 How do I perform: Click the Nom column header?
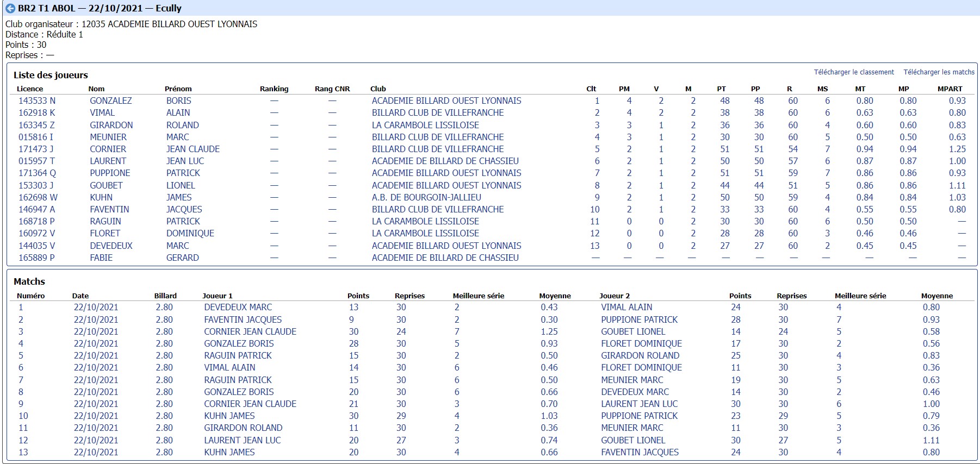(x=96, y=89)
